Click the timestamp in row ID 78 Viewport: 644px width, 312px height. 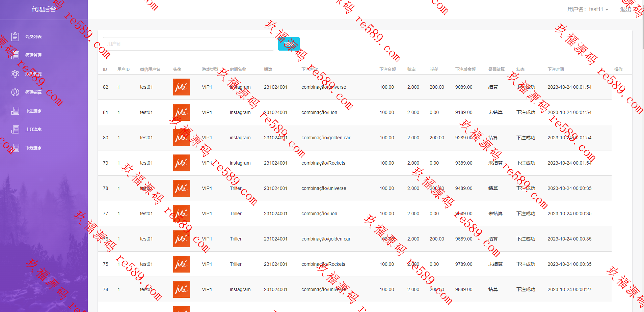pos(569,188)
